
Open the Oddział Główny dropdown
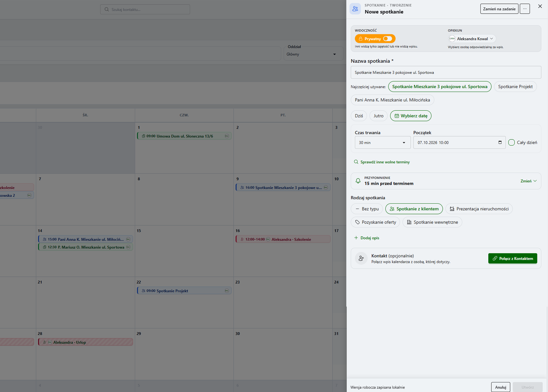pos(313,54)
